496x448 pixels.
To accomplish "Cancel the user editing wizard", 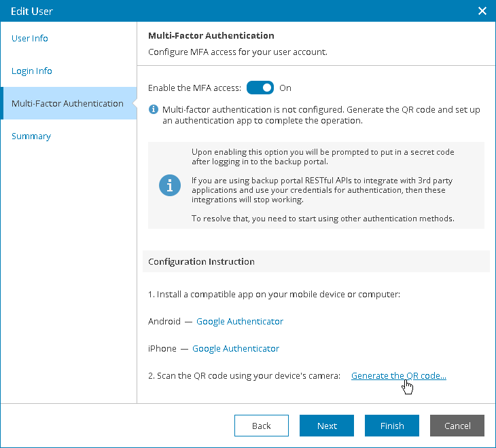I will point(457,426).
